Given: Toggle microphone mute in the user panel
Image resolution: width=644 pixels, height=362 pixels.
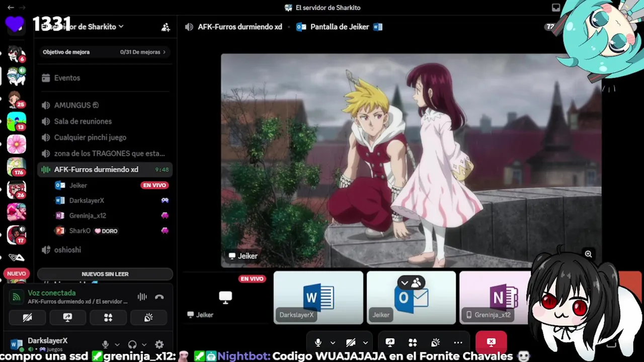Looking at the screenshot, I should point(105,344).
